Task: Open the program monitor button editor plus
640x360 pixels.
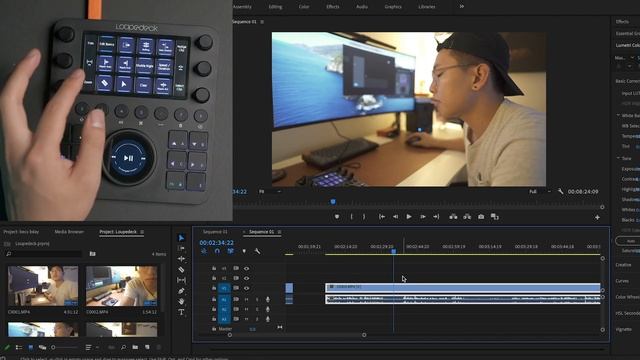Action: pos(597,218)
